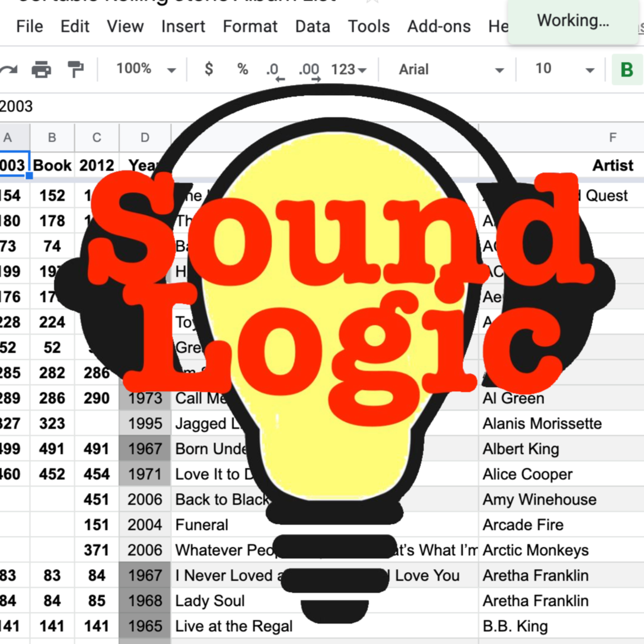Open the Data menu
The height and width of the screenshot is (644, 644).
pos(312,26)
